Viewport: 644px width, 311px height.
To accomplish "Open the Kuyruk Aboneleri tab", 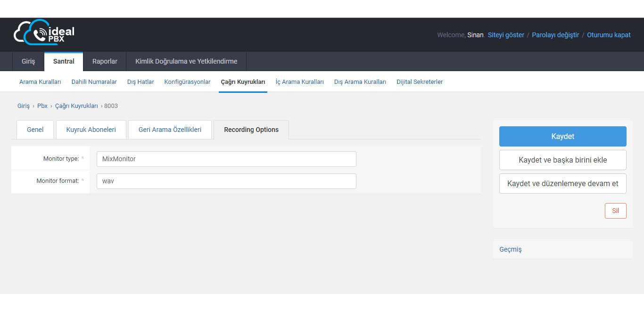I will [x=91, y=130].
